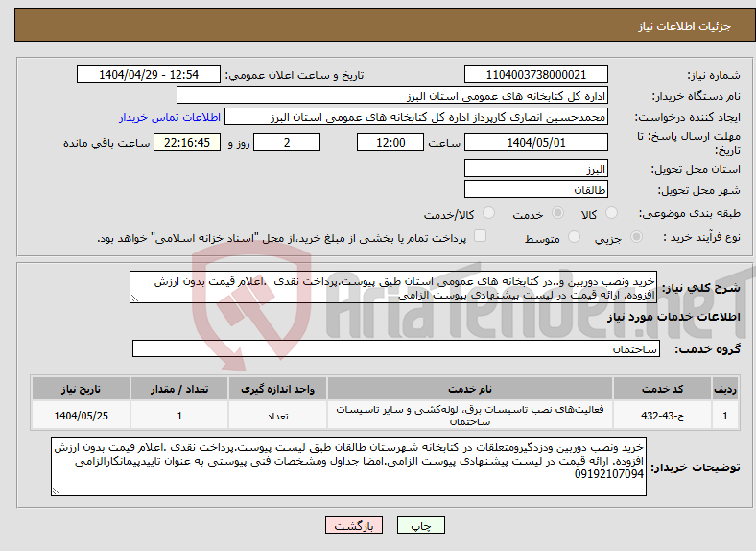
Task: Click the resize handle of شرح کلی نیاز box
Action: click(x=134, y=299)
